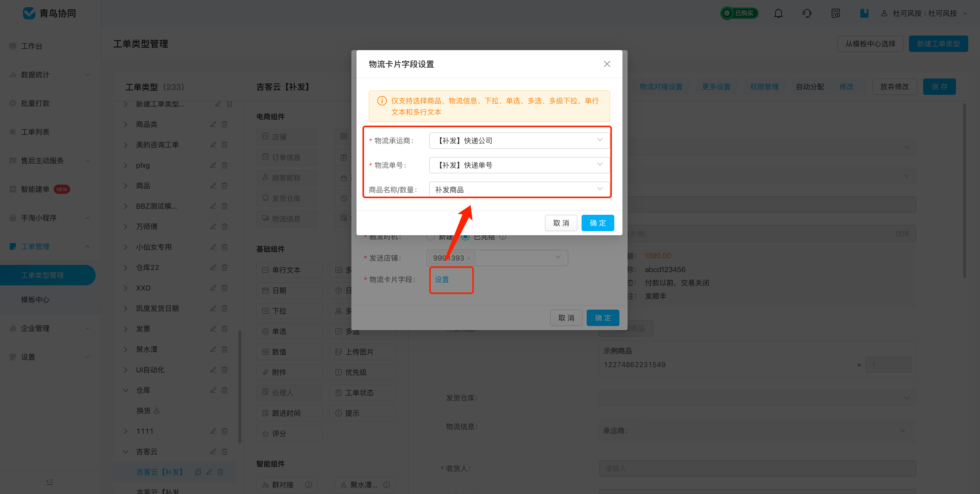Click 新建工单类型 button
980x494 pixels.
938,44
